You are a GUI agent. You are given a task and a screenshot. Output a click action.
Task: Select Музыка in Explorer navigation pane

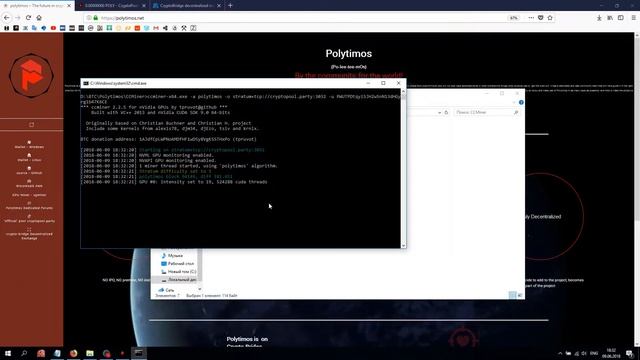(175, 256)
